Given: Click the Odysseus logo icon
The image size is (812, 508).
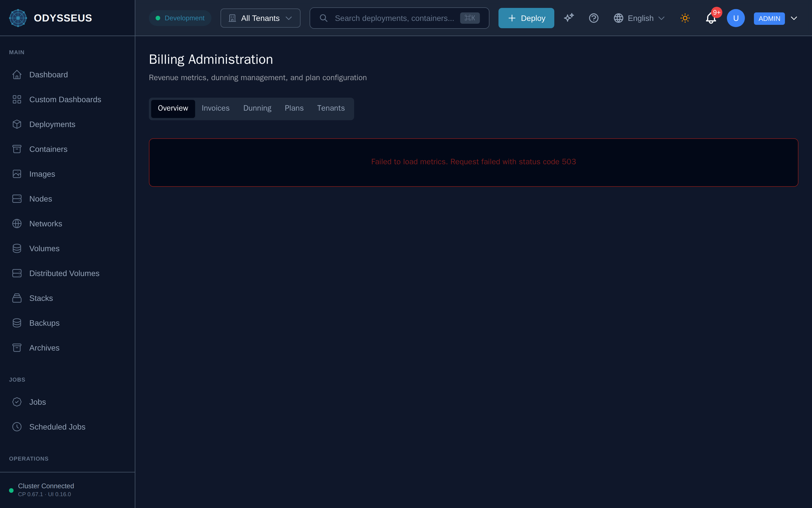Looking at the screenshot, I should point(18,18).
